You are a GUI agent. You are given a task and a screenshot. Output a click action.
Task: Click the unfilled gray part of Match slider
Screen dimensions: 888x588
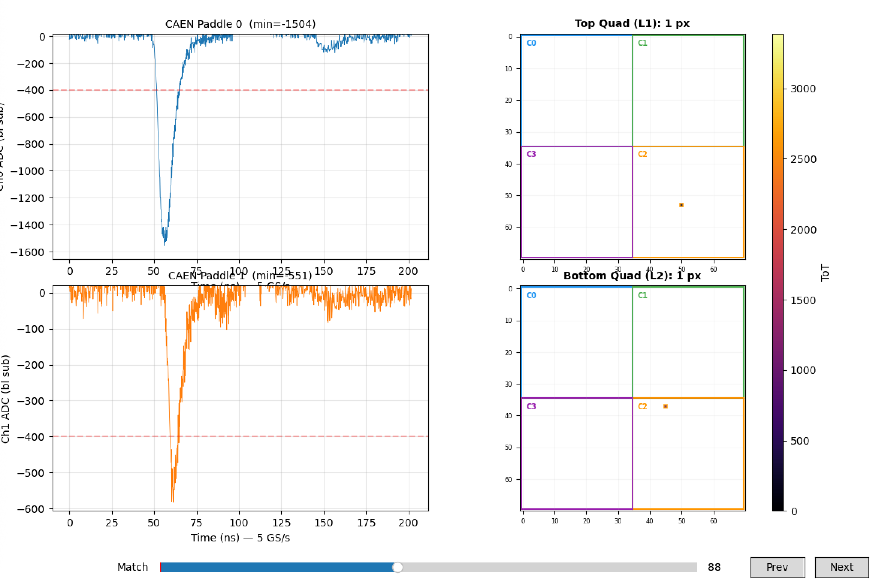click(x=545, y=567)
